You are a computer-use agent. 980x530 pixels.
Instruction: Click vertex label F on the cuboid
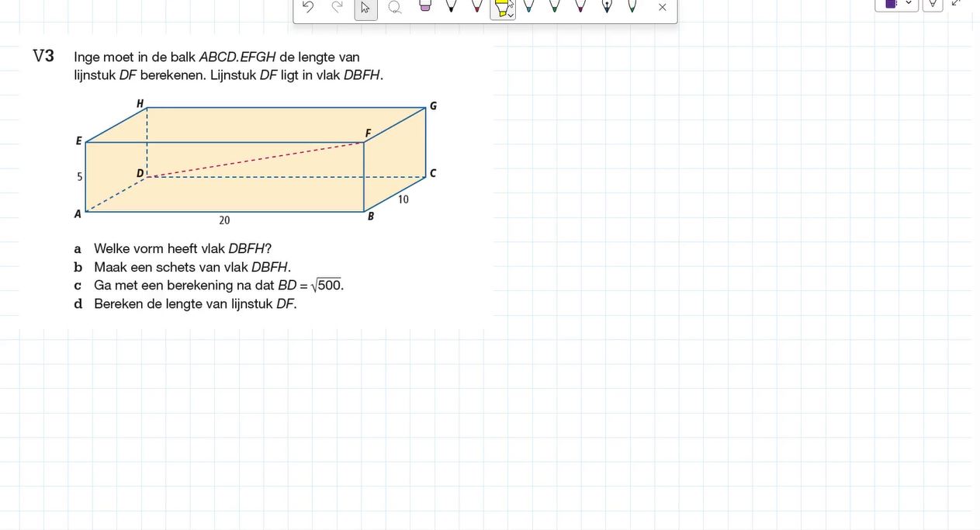pos(369,133)
